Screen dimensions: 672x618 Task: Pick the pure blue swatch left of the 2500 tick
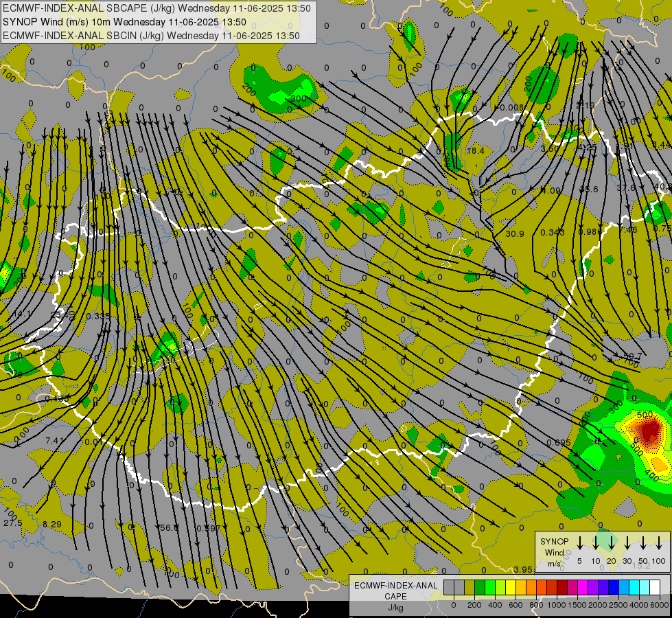coord(613,588)
